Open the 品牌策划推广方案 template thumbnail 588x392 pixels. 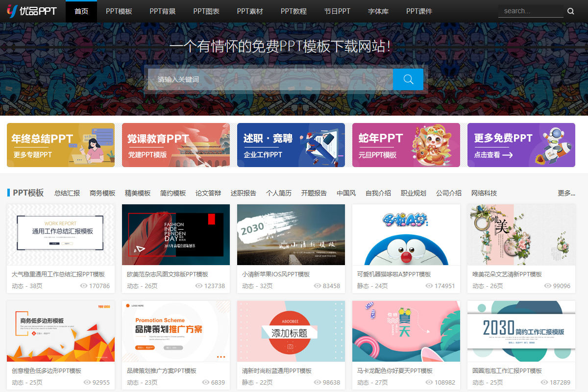(x=175, y=331)
